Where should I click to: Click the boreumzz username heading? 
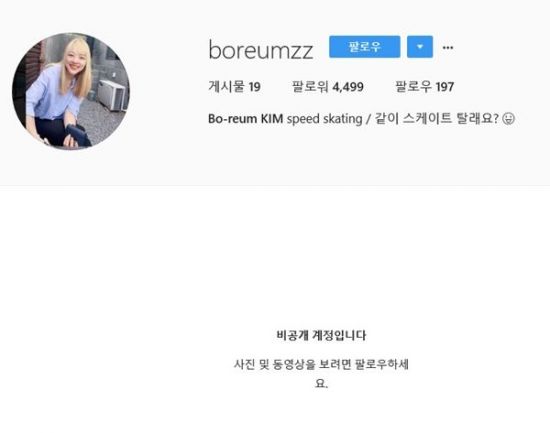point(261,50)
